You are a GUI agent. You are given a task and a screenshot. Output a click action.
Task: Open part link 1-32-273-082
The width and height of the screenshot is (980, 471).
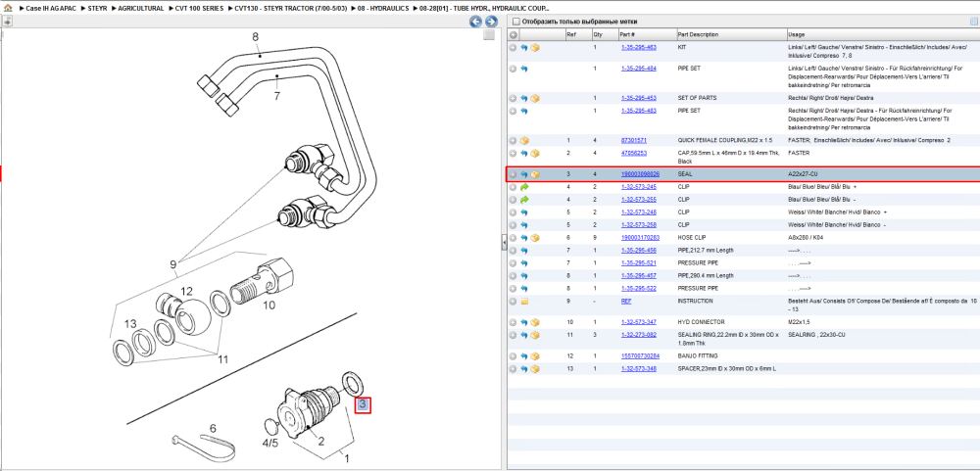[x=638, y=335]
